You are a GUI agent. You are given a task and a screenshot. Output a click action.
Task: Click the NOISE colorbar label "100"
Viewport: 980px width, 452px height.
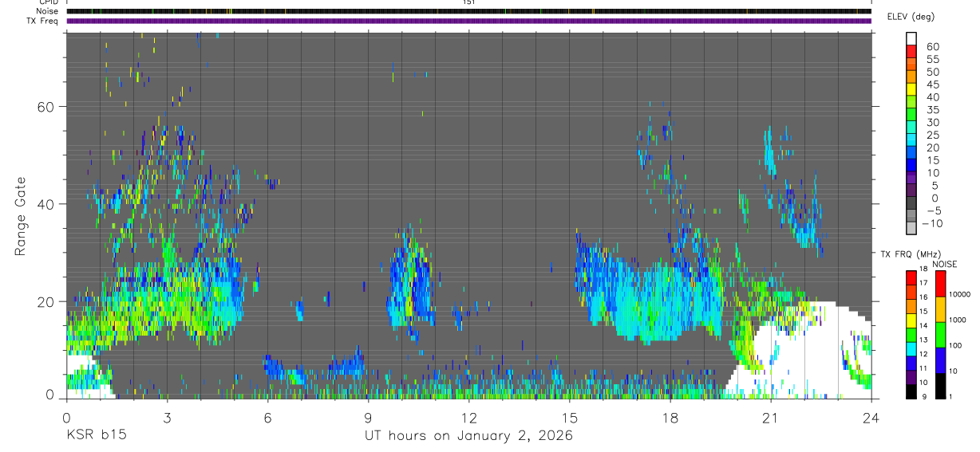pos(956,346)
